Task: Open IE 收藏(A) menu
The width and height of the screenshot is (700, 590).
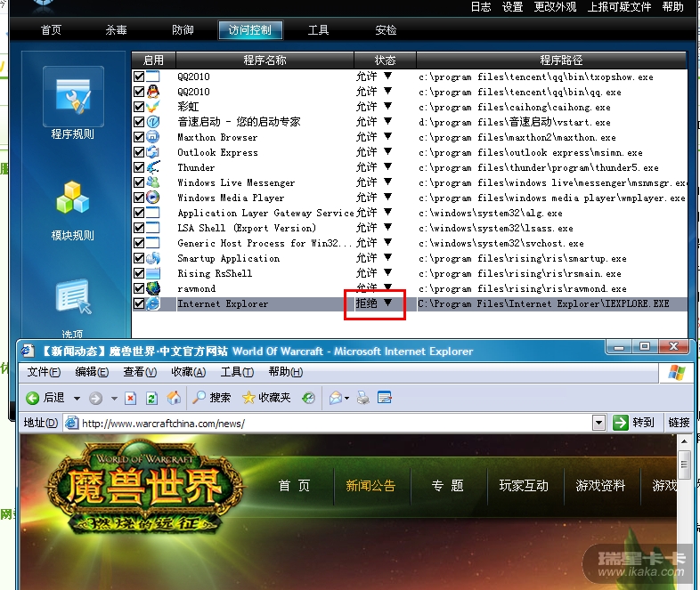Action: [189, 371]
